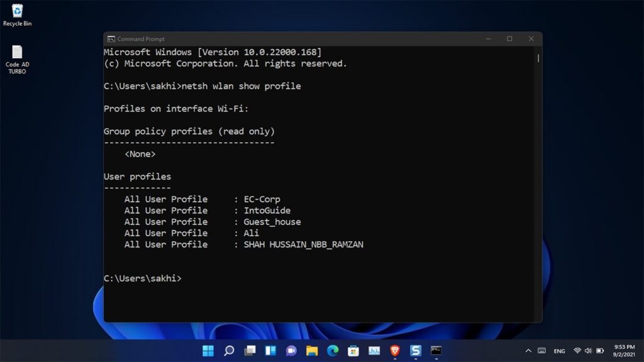Click the bottom 'C:\Users\sakhi>' prompt line
Viewport: 644px width, 362px height.
click(143, 278)
